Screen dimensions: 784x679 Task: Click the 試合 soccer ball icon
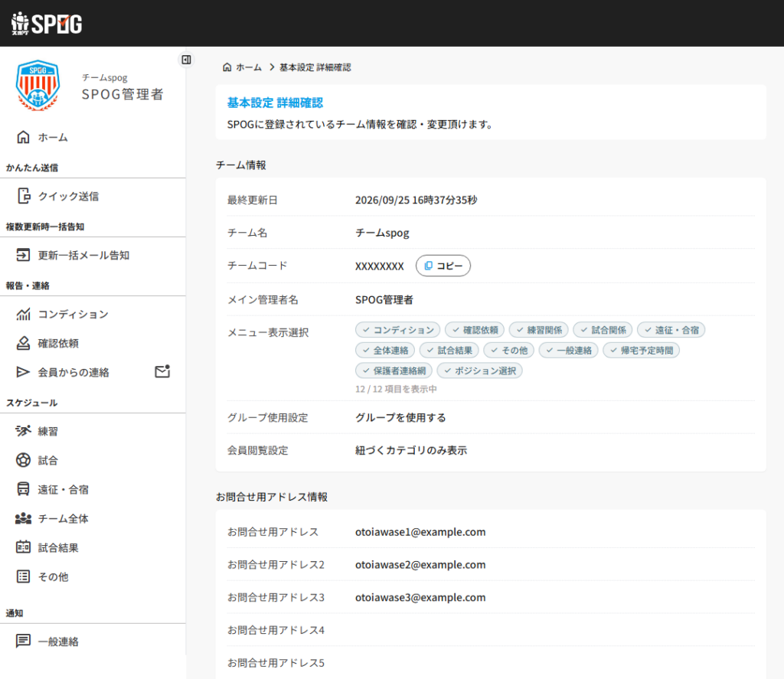(x=23, y=460)
